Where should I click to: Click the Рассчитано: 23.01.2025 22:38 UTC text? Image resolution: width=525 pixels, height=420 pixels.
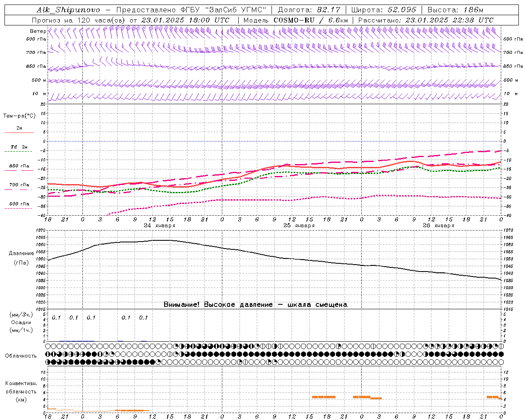426,20
